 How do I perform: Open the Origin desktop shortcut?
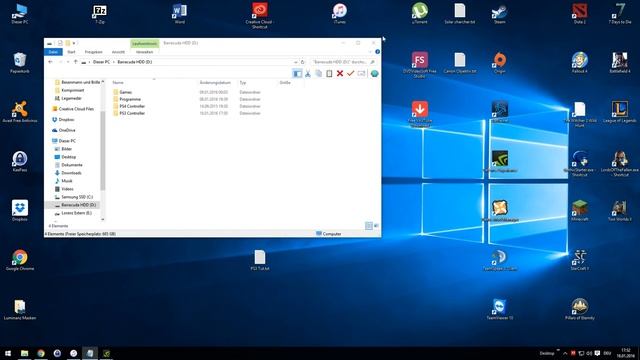(x=500, y=63)
